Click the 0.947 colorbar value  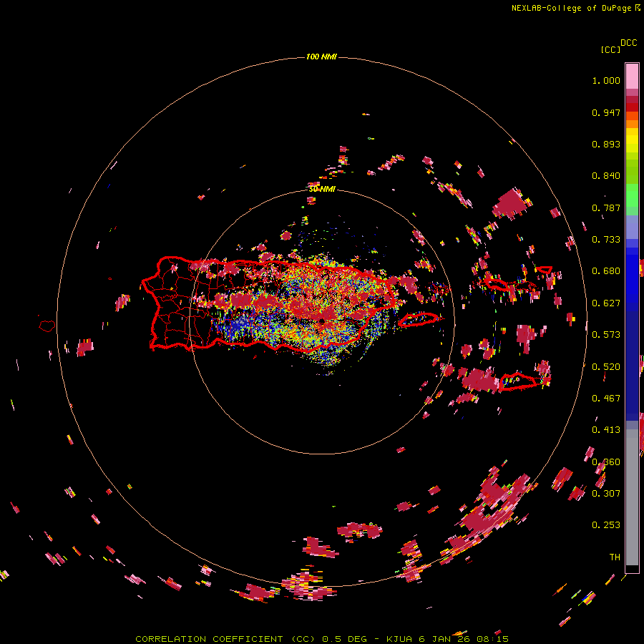pos(606,112)
